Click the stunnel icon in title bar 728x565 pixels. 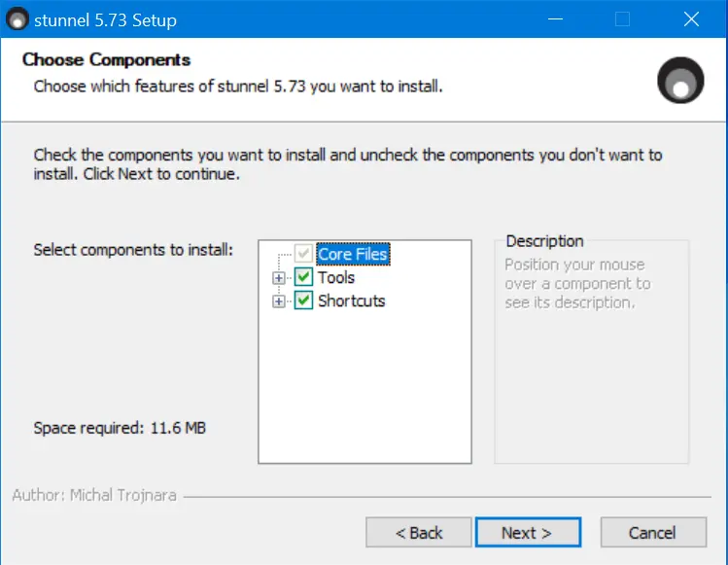tap(17, 19)
